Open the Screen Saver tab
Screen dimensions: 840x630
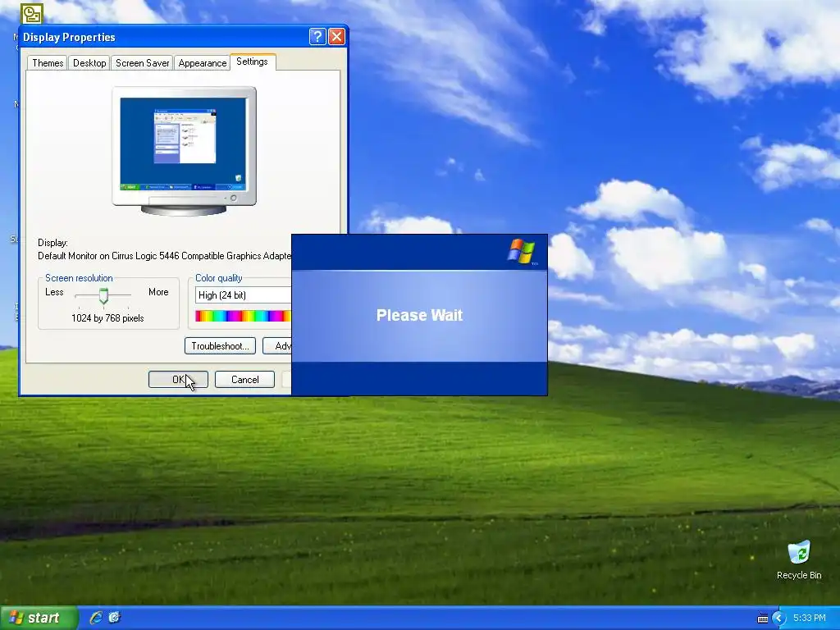[142, 63]
